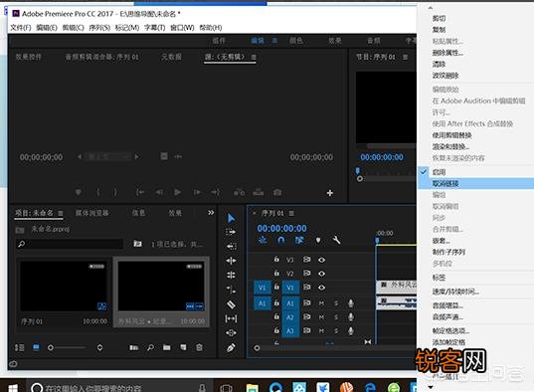Screen dimensions: 534x392
Task: Select the Pen tool
Action: (x=231, y=347)
